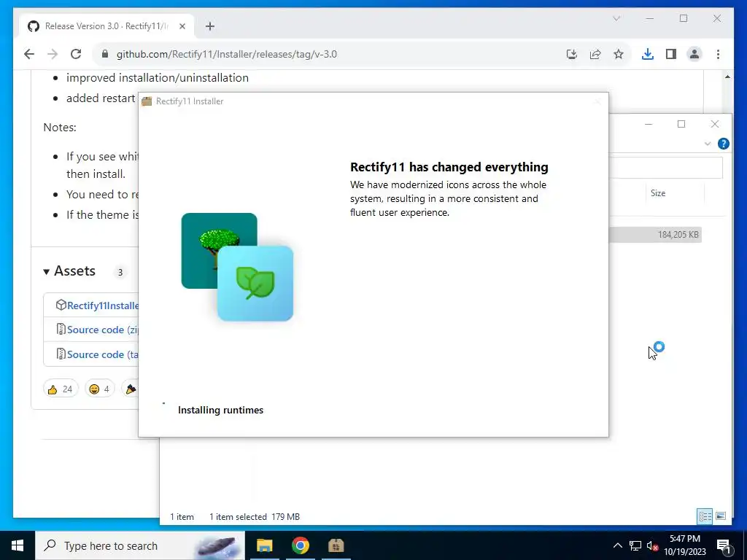
Task: Click the forward navigation arrow
Action: pyautogui.click(x=53, y=54)
